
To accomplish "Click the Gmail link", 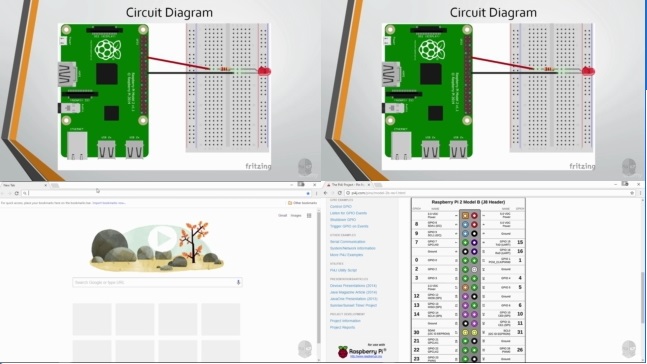I will 282,215.
